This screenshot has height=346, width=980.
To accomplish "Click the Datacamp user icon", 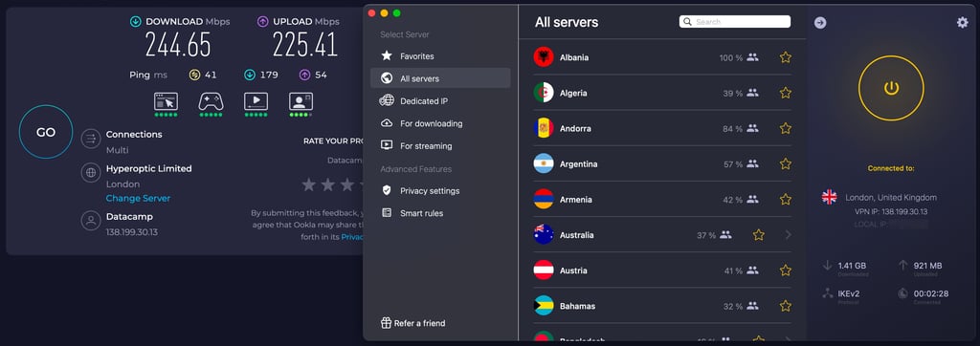I will click(x=91, y=221).
